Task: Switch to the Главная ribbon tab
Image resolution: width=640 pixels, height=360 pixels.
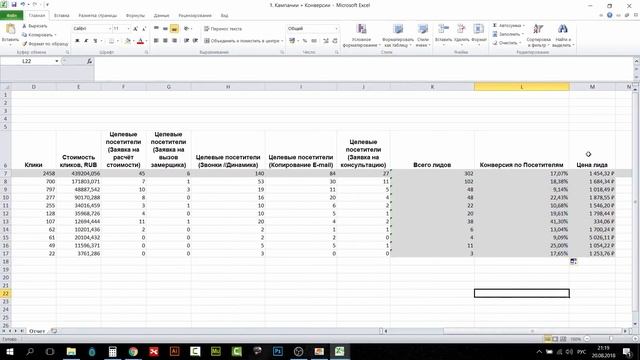Action: point(37,16)
